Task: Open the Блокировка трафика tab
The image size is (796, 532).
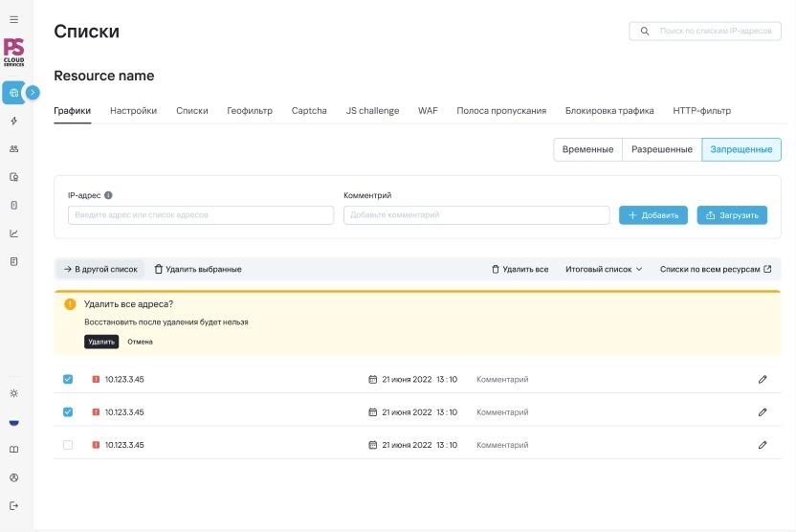Action: coord(609,111)
